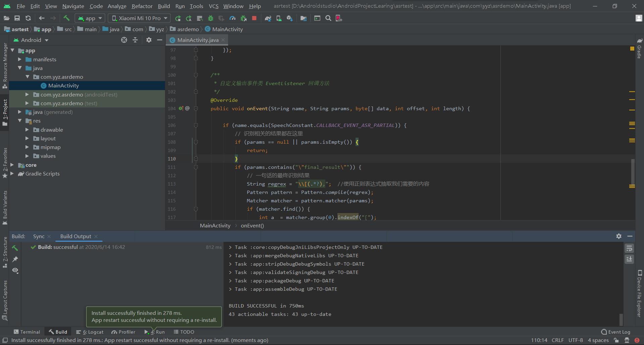Toggle the build view eye filter icon
The height and width of the screenshot is (345, 644).
tap(15, 270)
